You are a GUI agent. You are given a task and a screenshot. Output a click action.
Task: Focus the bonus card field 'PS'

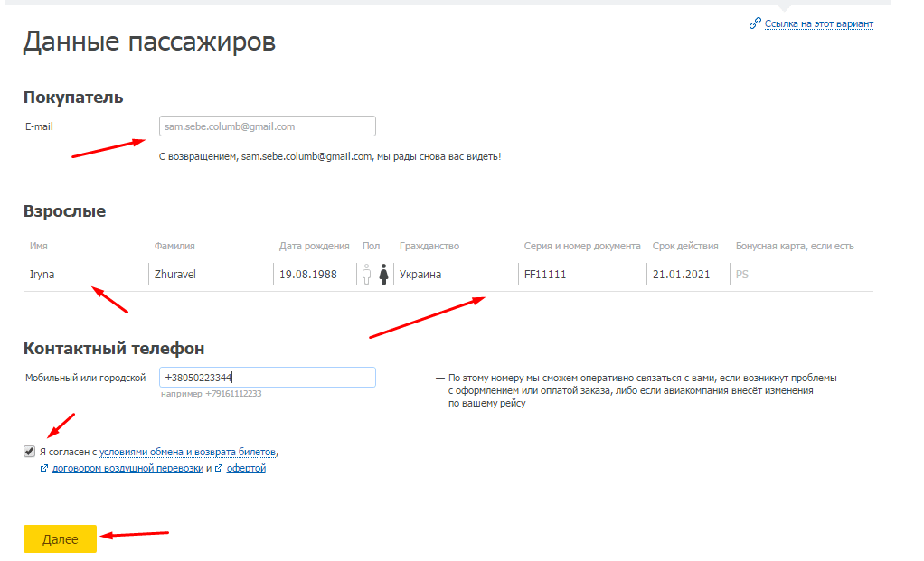(801, 275)
